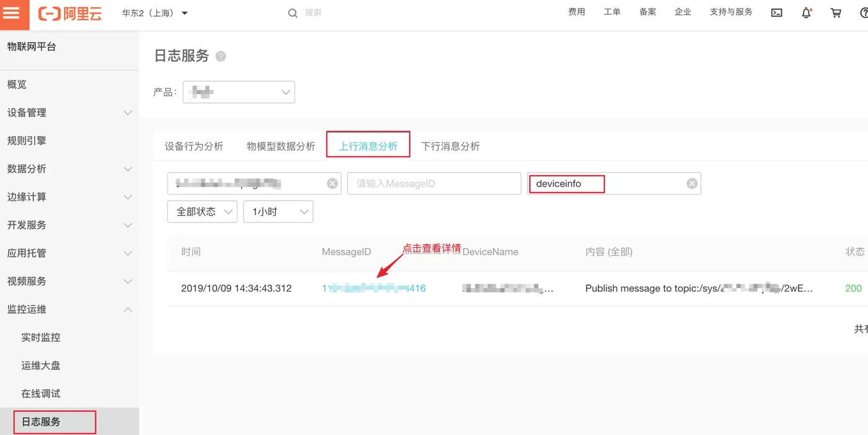
Task: Focus the 请输入MessageID input field
Action: [434, 183]
